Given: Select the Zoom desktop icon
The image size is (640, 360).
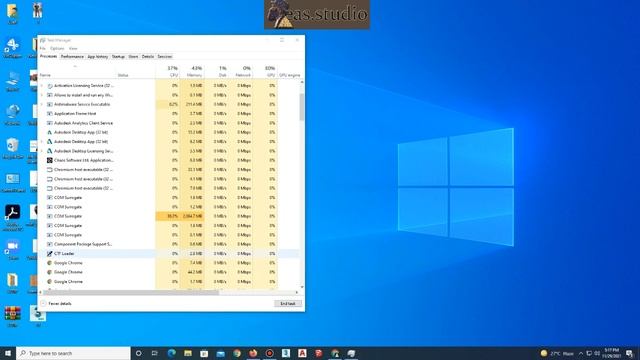Looking at the screenshot, I should pos(13,249).
